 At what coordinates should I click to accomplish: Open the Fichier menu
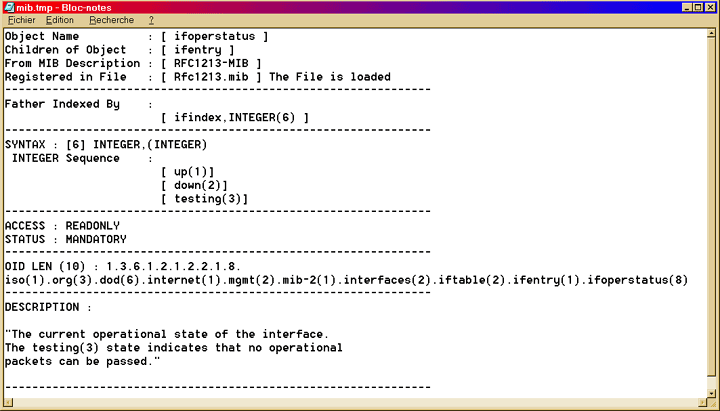click(21, 20)
